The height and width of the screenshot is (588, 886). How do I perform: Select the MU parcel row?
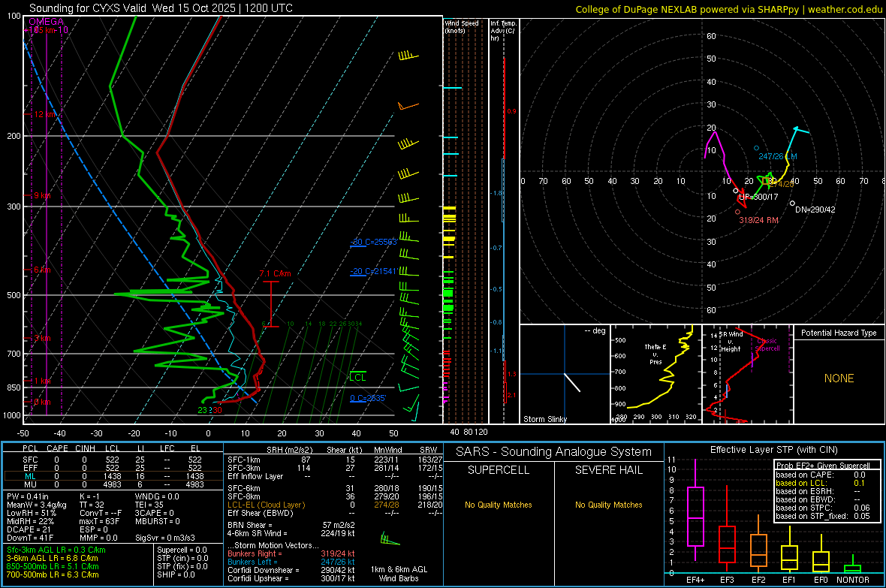(x=113, y=484)
